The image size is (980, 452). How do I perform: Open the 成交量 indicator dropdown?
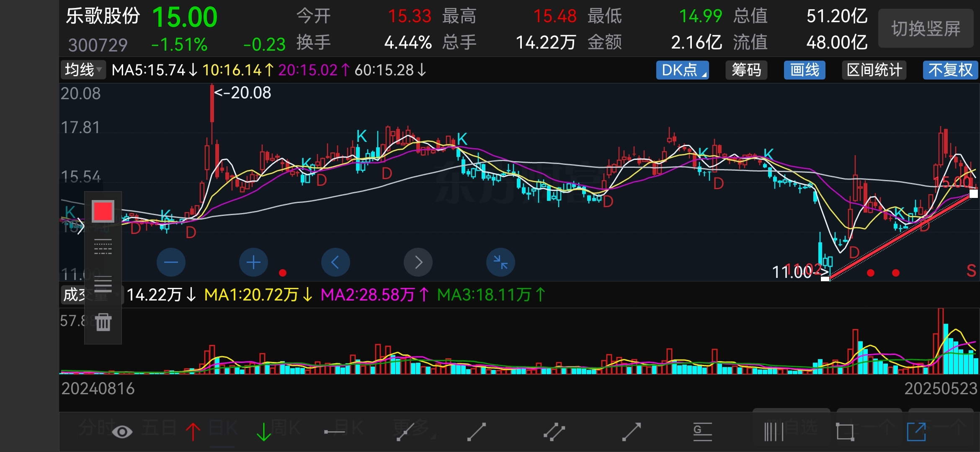92,295
